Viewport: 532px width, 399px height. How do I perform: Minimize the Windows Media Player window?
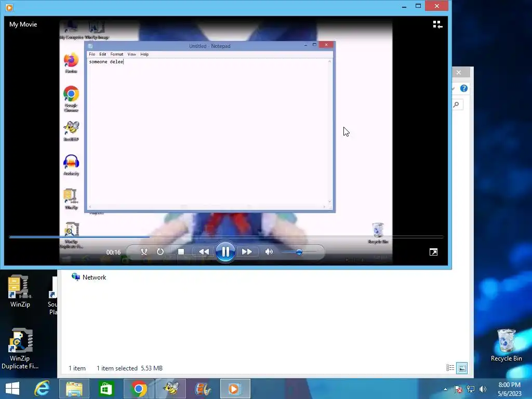[404, 6]
